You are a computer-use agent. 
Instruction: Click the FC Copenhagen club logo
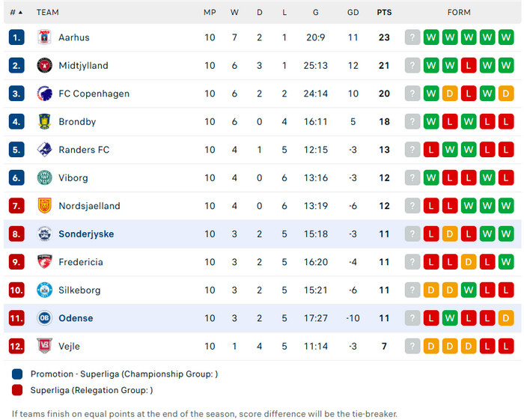click(x=45, y=94)
